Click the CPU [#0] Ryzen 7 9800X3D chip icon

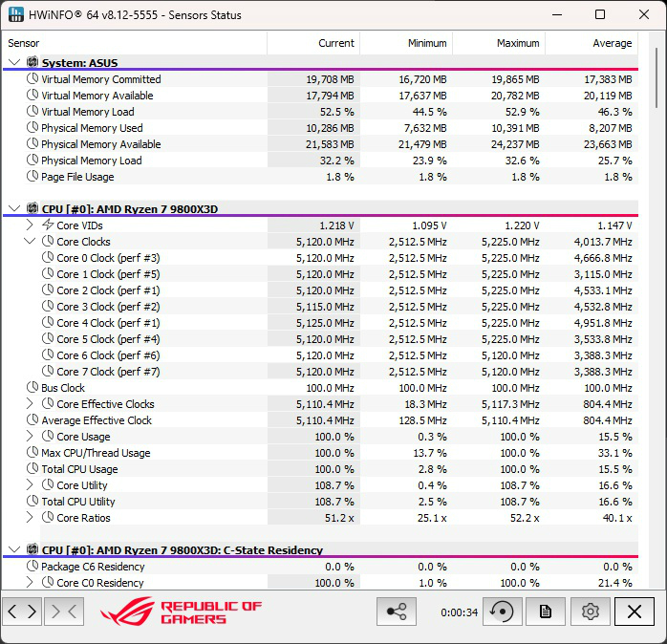tap(32, 208)
